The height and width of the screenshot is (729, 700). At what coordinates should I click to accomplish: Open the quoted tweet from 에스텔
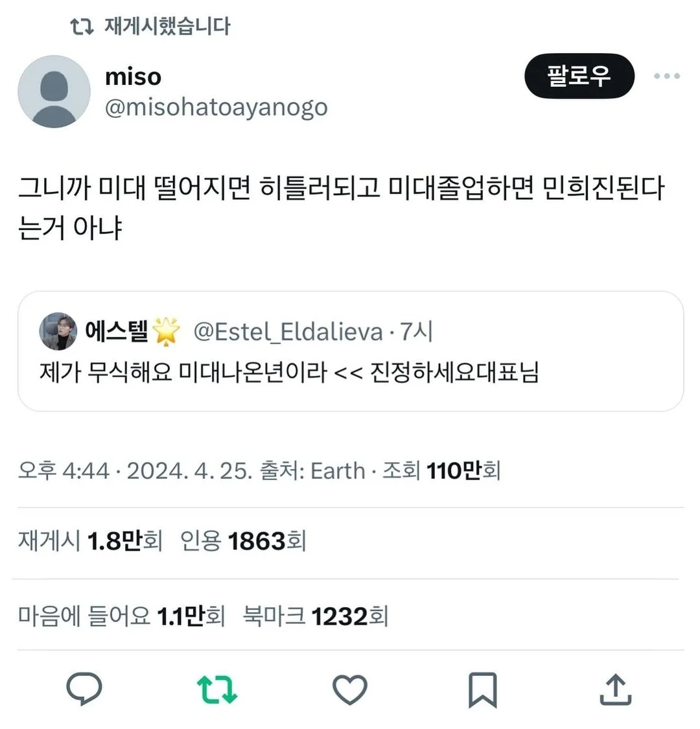350,351
